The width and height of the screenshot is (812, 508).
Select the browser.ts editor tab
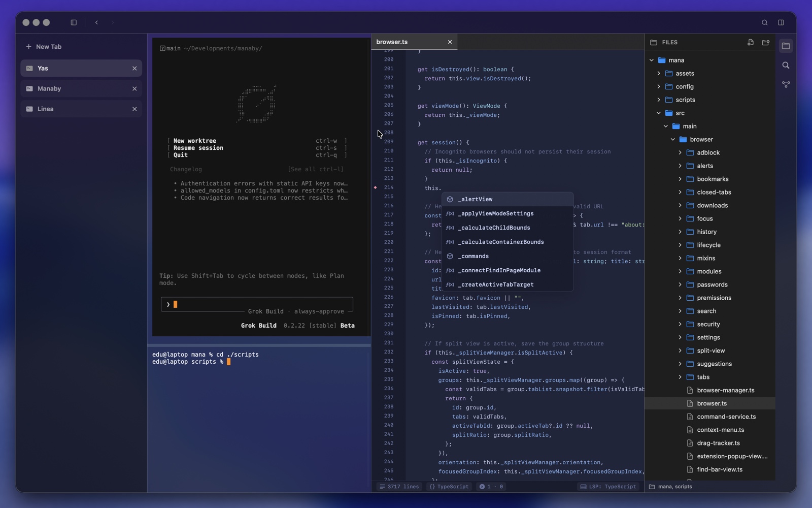(x=414, y=42)
